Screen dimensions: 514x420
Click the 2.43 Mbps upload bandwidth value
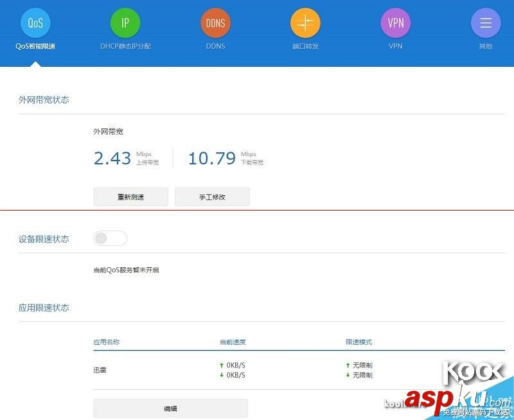[112, 157]
